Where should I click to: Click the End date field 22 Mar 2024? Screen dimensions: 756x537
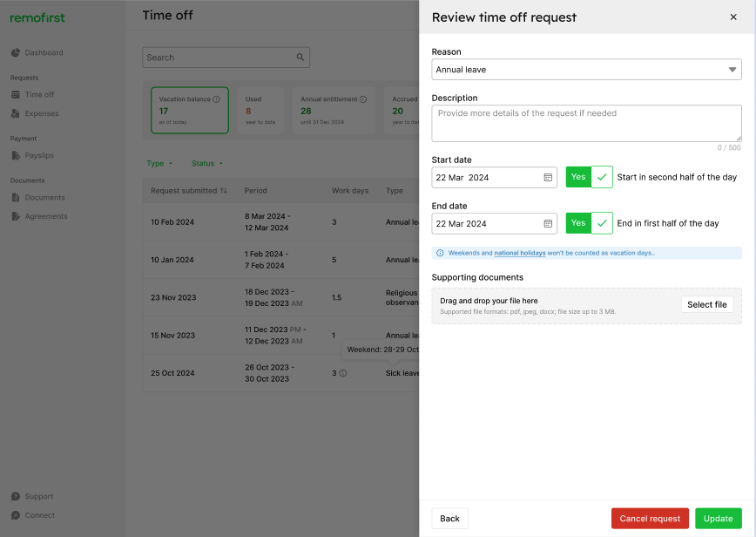coord(494,223)
